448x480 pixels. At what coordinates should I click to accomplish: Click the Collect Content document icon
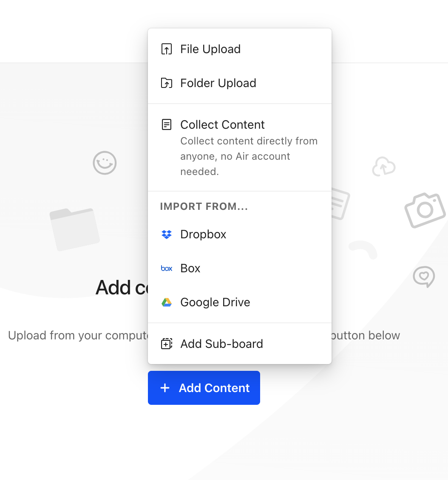pos(166,125)
